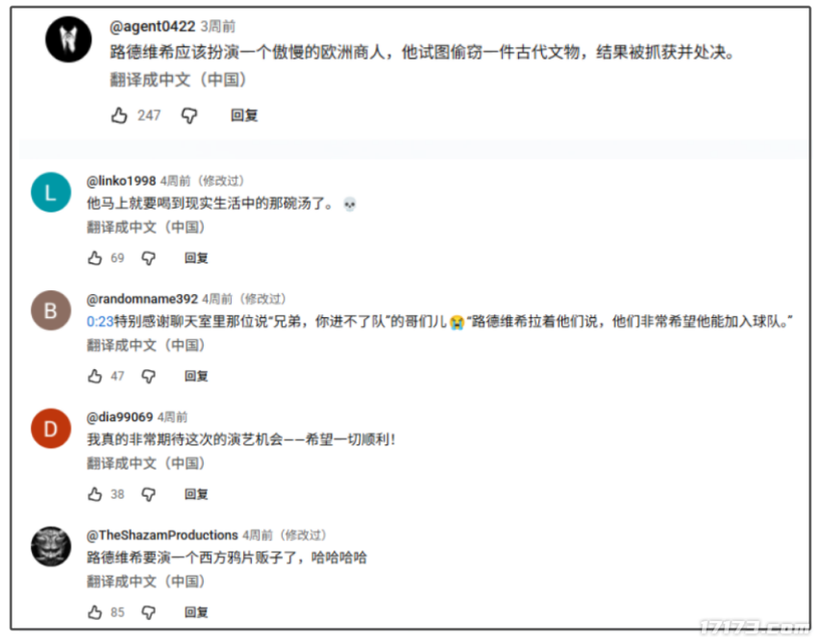Like the @agent0422 comment
This screenshot has height=644, width=821.
[x=119, y=115]
